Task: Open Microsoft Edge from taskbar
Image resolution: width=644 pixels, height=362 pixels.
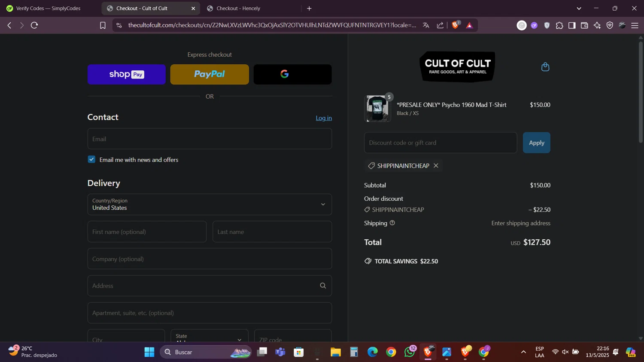Action: tap(373, 352)
